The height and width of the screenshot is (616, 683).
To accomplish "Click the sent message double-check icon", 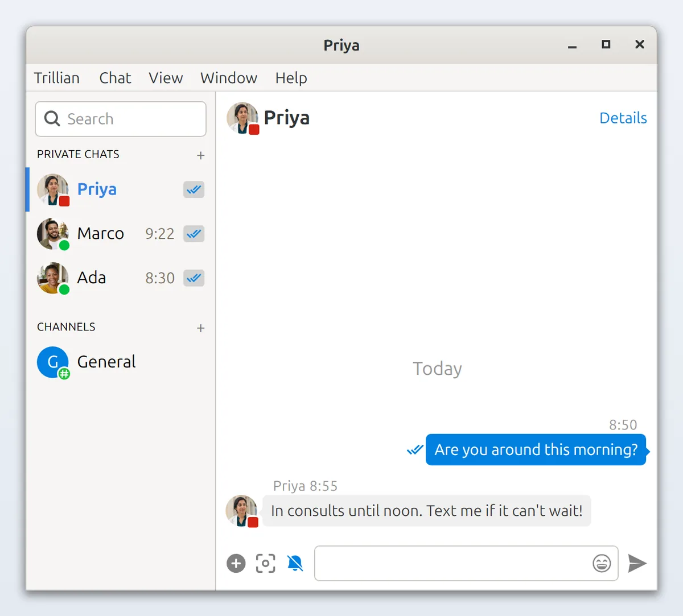I will [415, 450].
